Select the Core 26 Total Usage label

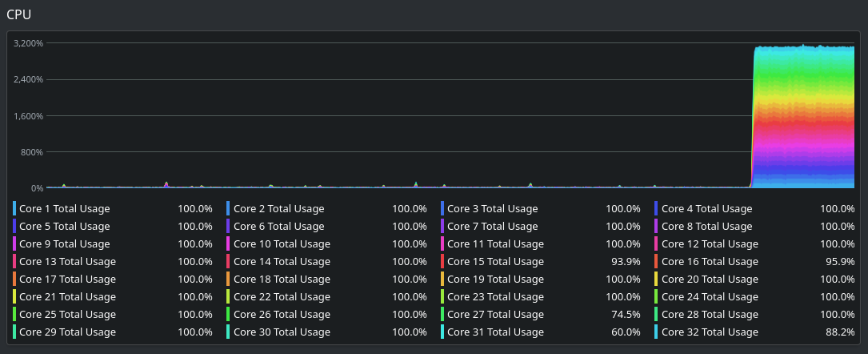tap(282, 315)
